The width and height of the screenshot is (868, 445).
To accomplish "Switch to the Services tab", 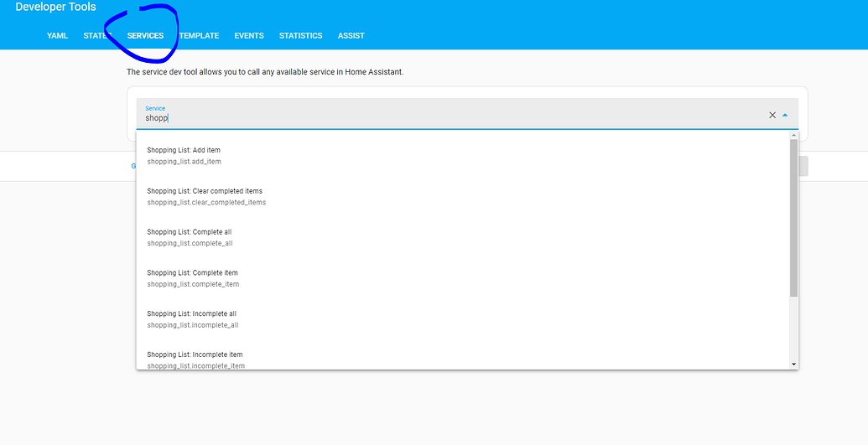I will tap(146, 35).
